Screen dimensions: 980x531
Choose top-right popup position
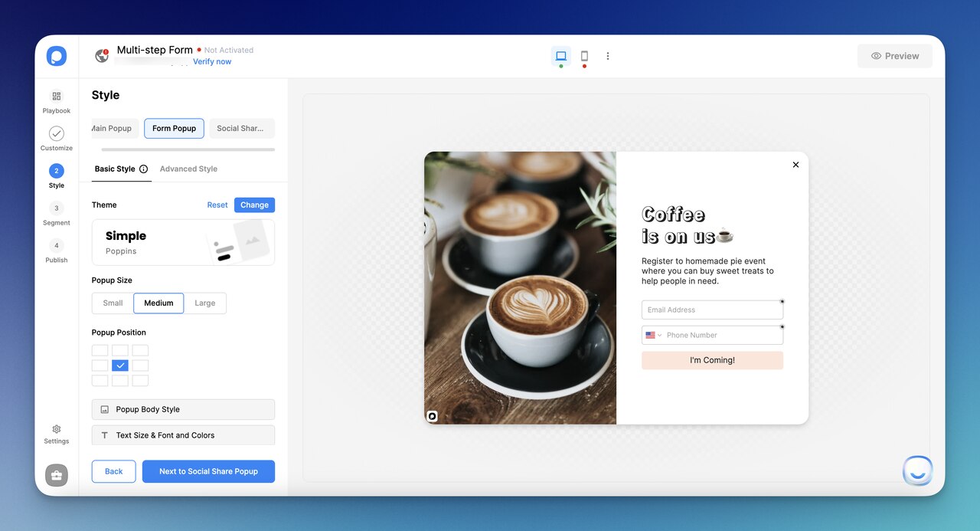(140, 350)
